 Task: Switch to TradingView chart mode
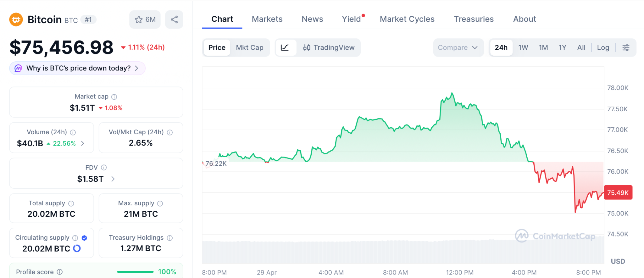[329, 47]
